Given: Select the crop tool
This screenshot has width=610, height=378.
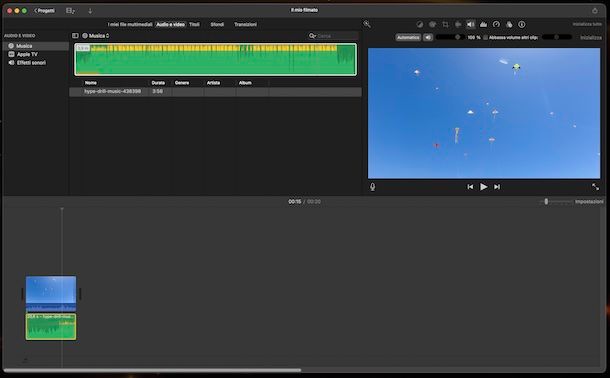Looking at the screenshot, I should click(445, 24).
